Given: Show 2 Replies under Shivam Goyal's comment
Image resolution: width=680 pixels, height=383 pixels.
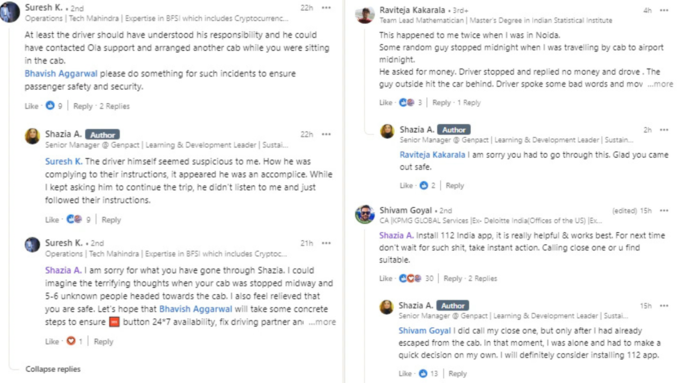Looking at the screenshot, I should tap(482, 278).
